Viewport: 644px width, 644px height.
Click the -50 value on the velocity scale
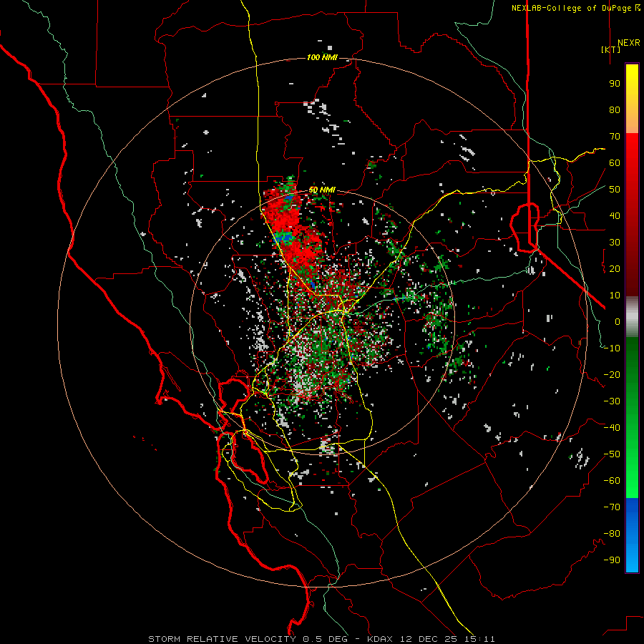(x=612, y=454)
